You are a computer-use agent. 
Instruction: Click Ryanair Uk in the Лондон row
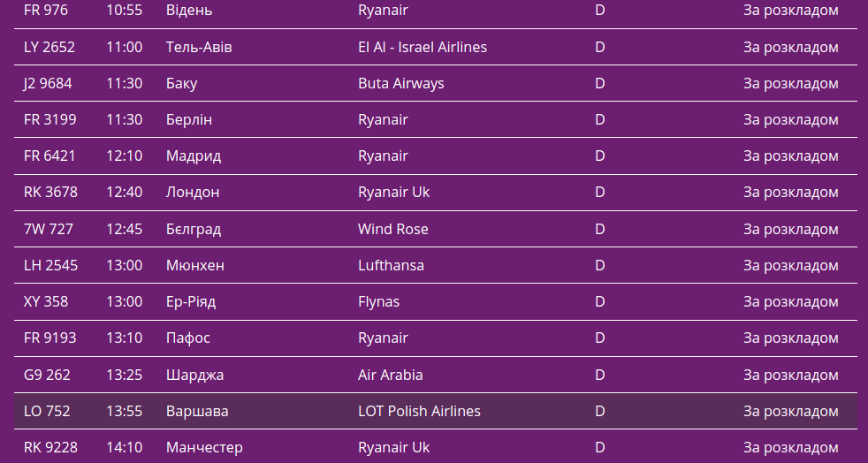click(x=393, y=192)
